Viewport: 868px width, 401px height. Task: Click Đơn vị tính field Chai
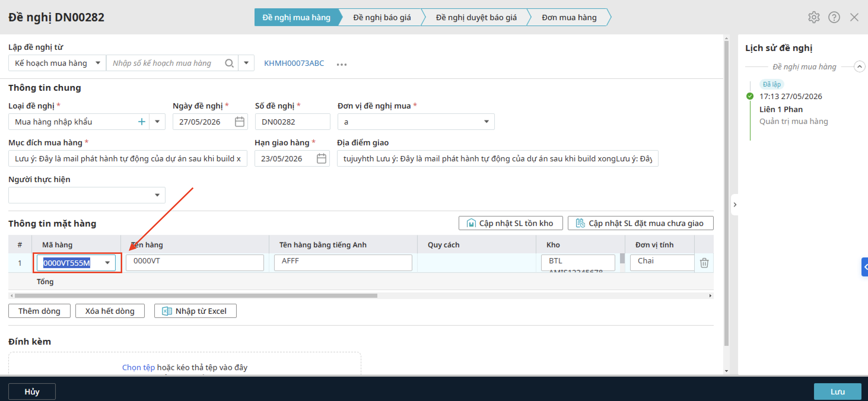click(x=662, y=262)
